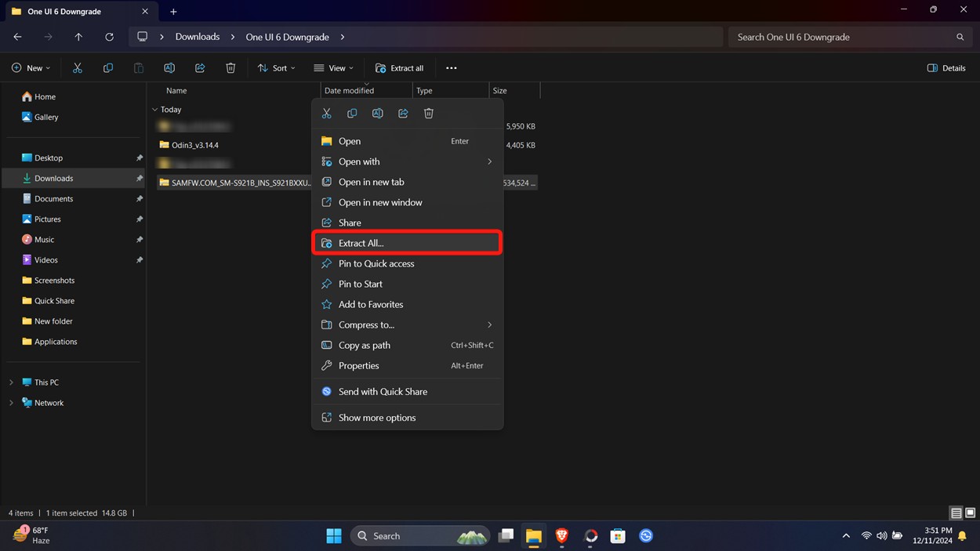Expand the View options dropdown

pos(333,68)
